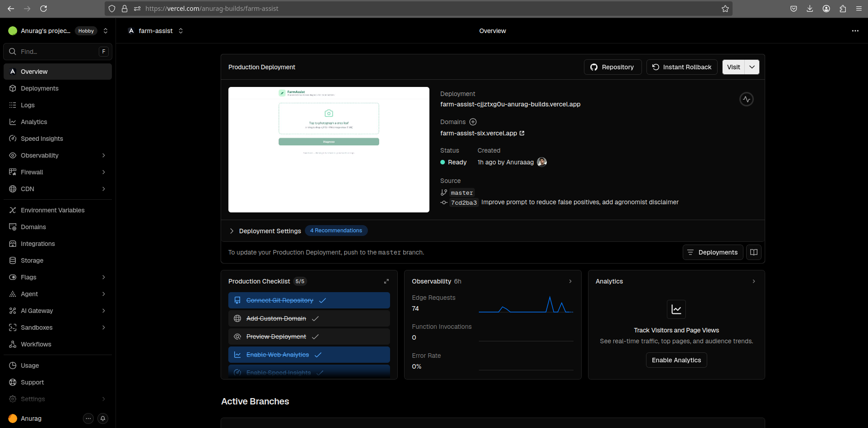Open Environment Variables in the sidebar
Viewport: 868px width, 428px height.
click(58, 210)
